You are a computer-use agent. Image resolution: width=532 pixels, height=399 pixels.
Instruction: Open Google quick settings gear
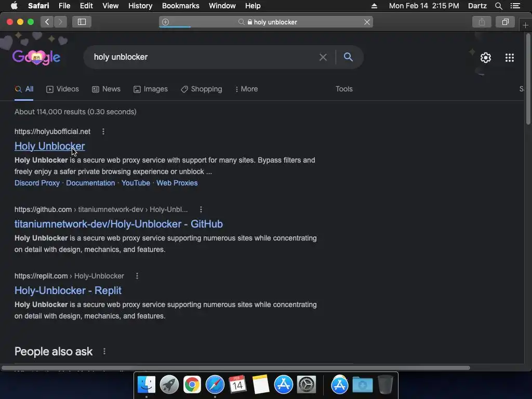point(486,58)
